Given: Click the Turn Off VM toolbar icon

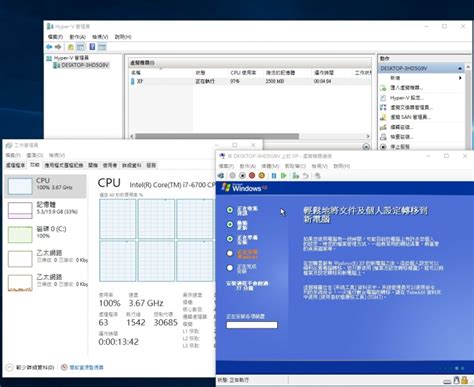Looking at the screenshot, I should click(x=242, y=175).
